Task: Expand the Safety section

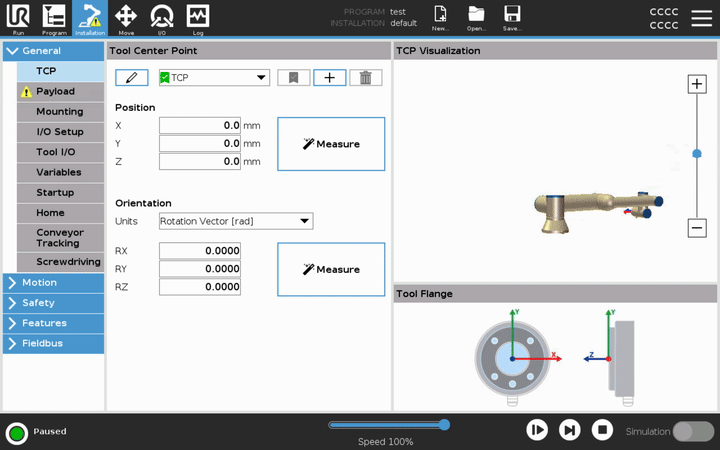Action: [53, 303]
